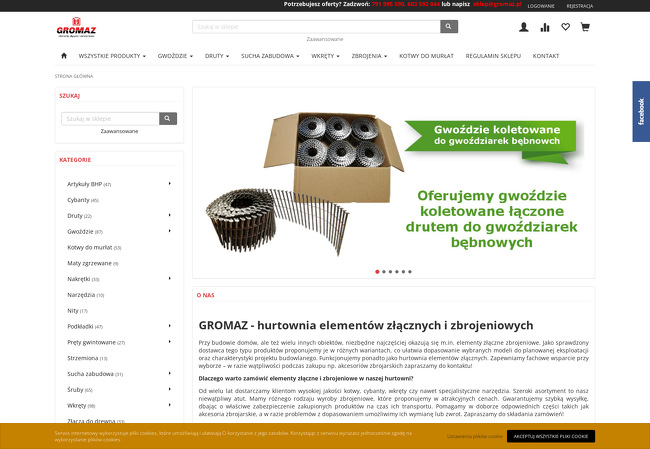Image resolution: width=650 pixels, height=449 pixels.
Task: Open the Gwoździe navigation dropdown
Action: [175, 56]
